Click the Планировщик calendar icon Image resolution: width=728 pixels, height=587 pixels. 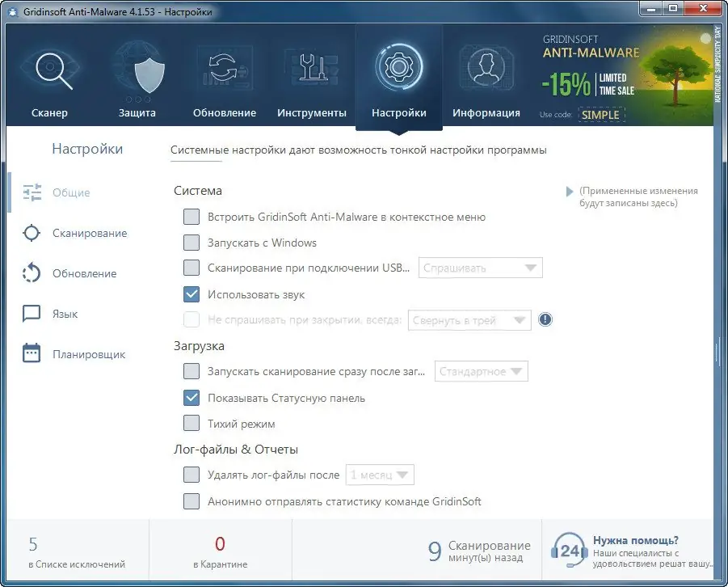coord(32,353)
